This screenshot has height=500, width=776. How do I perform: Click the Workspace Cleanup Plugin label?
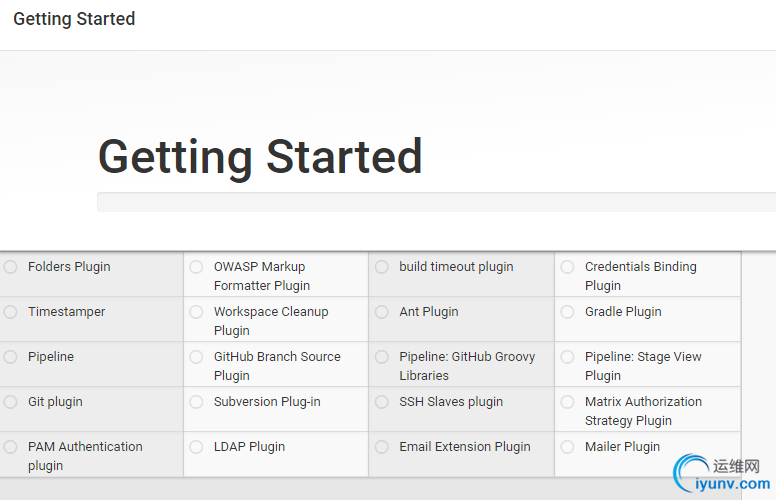point(271,321)
